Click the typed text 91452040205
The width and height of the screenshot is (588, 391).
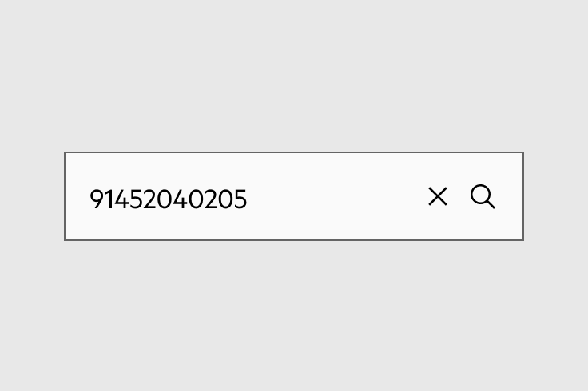[169, 199]
